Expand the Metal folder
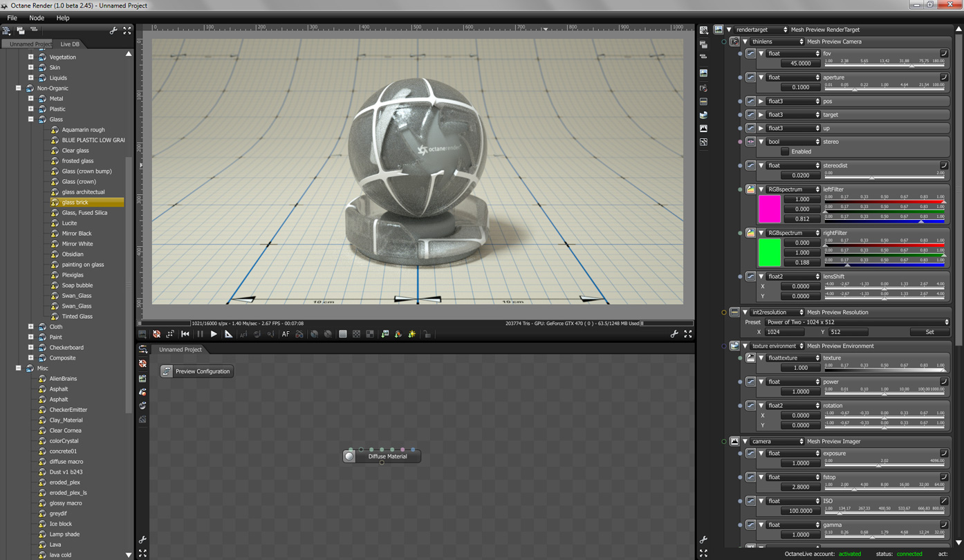This screenshot has width=964, height=560. 31,99
